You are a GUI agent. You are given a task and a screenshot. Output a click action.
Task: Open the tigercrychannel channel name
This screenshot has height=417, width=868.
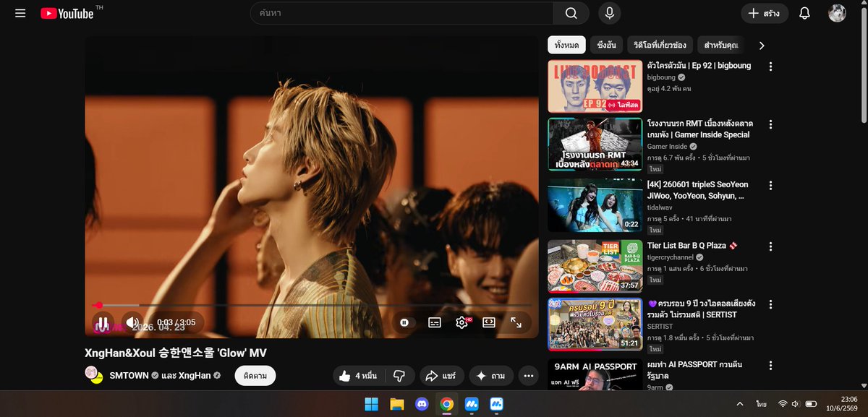(671, 257)
